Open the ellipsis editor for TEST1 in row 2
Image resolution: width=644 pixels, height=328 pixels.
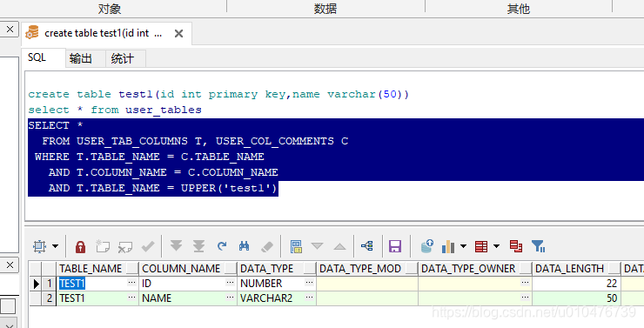pos(131,298)
